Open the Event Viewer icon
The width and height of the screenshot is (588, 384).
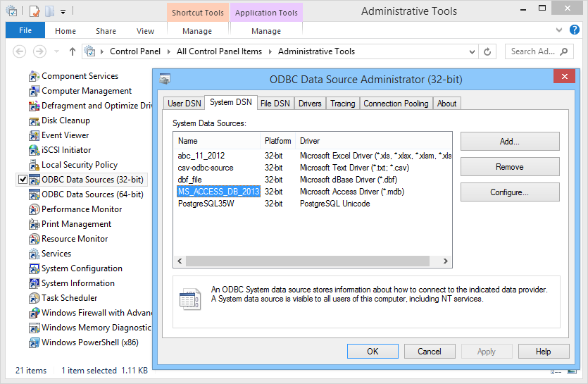[x=34, y=135]
